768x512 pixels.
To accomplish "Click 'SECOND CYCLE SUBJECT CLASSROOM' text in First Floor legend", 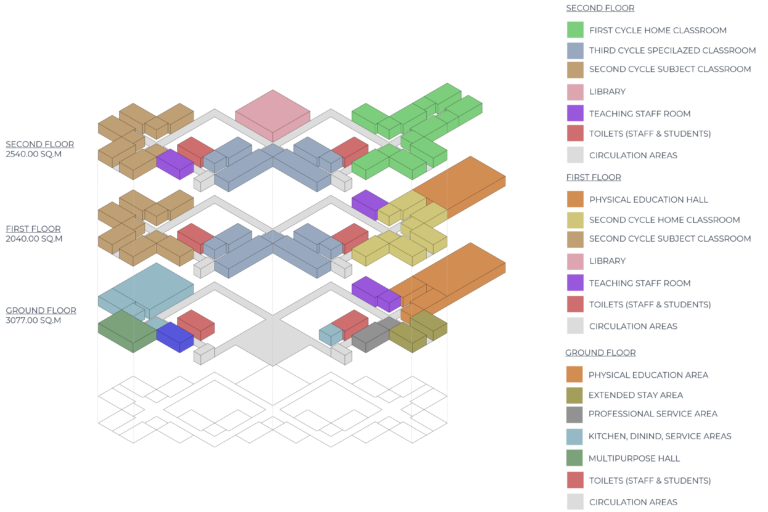I will (x=670, y=239).
